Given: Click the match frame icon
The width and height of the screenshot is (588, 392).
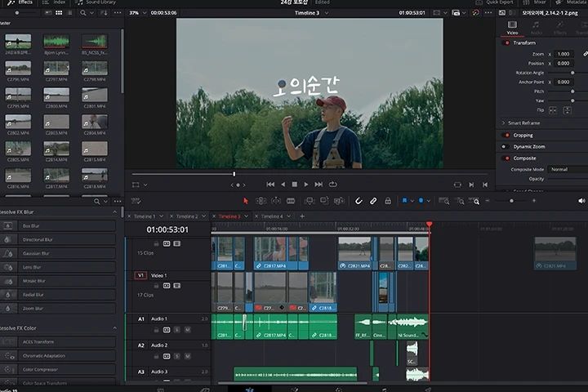Looking at the screenshot, I should (457, 185).
